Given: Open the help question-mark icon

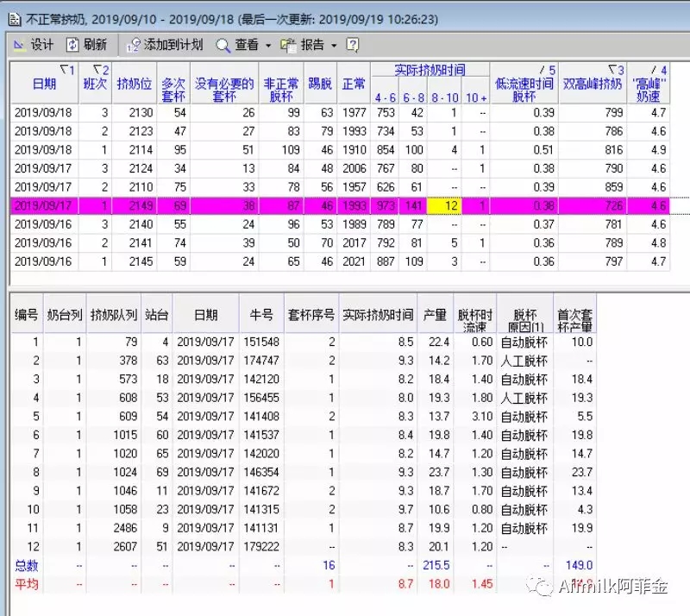Looking at the screenshot, I should (x=353, y=45).
